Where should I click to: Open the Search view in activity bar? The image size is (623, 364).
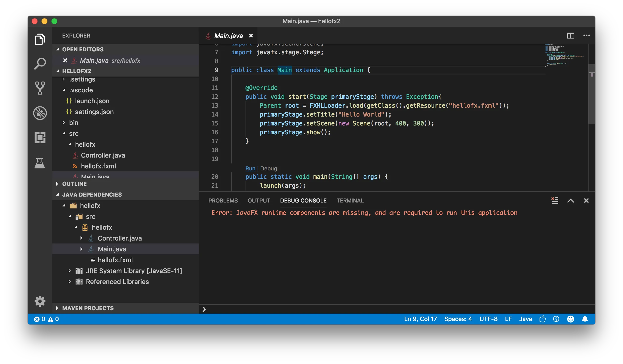pos(40,64)
